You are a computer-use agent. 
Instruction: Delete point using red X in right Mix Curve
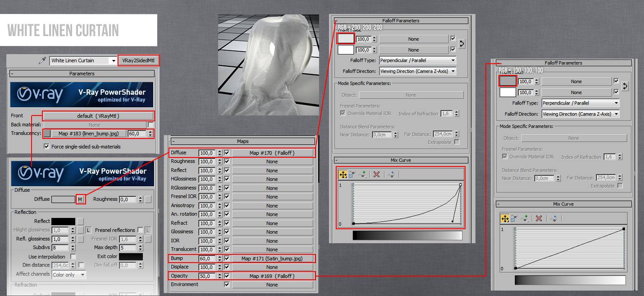click(539, 218)
